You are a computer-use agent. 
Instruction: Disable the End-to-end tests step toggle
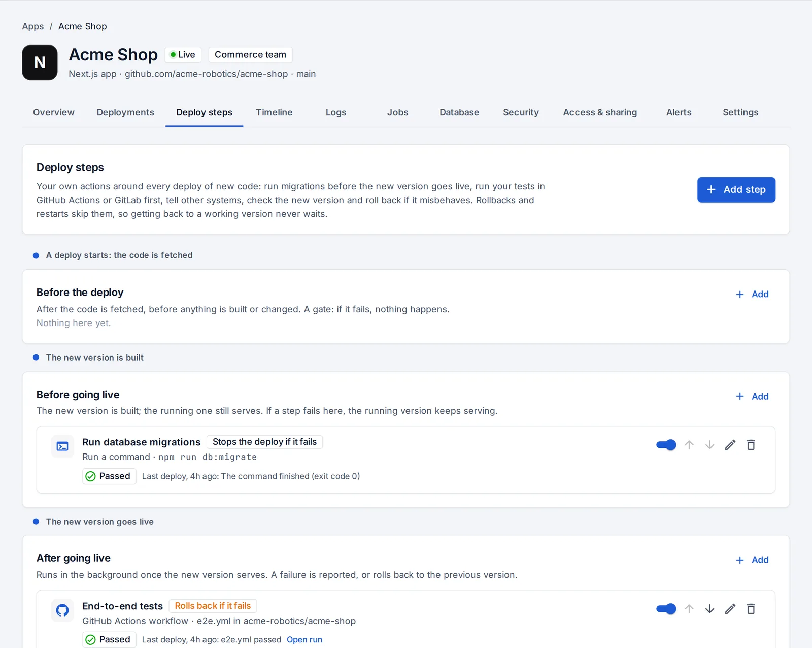pos(666,609)
